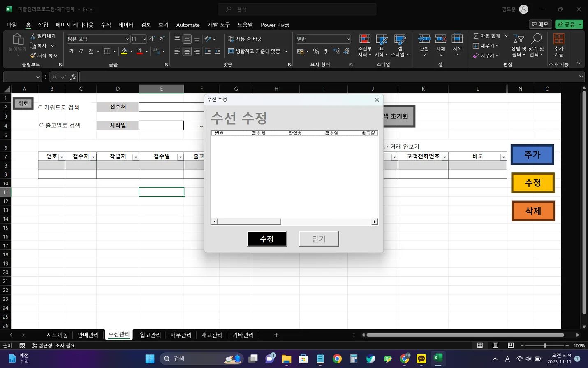Expand the formula bar chevron
This screenshot has width=588, height=368.
pos(581,77)
